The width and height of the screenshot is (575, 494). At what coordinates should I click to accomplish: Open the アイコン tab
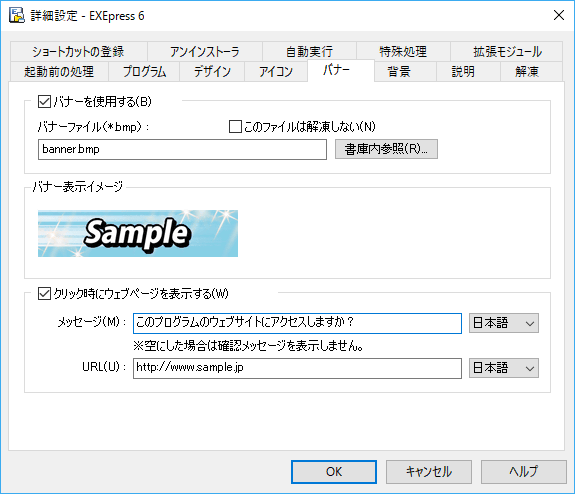[x=276, y=72]
